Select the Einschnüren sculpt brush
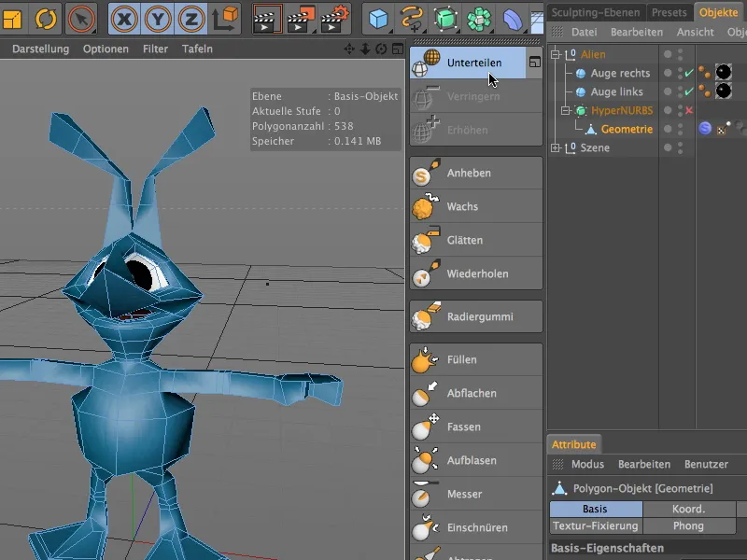The image size is (747, 560). click(x=476, y=527)
